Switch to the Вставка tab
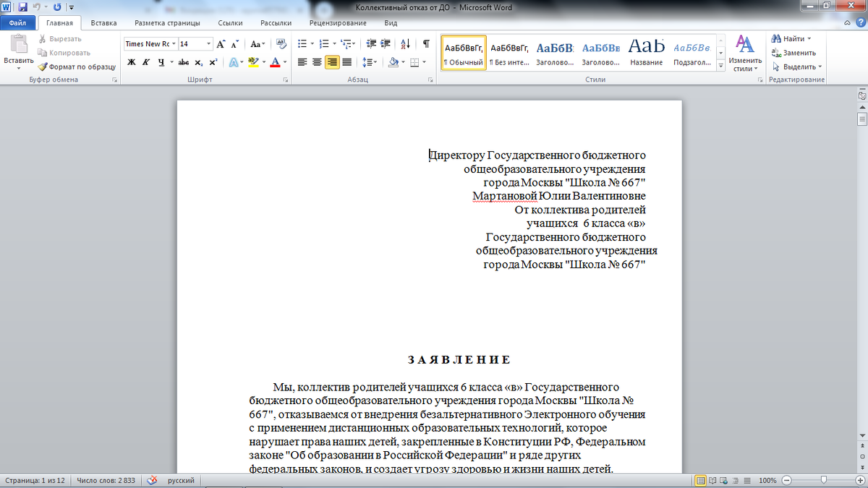868x488 pixels. (103, 23)
